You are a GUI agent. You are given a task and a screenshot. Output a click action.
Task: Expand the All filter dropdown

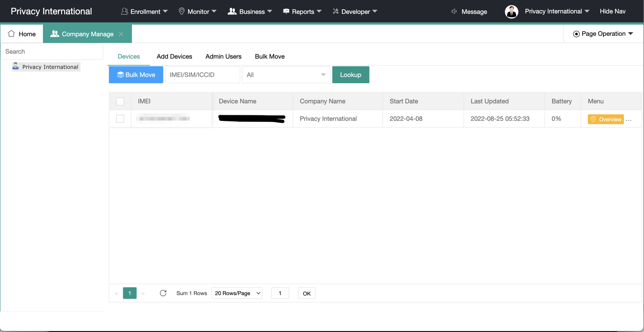(x=286, y=75)
